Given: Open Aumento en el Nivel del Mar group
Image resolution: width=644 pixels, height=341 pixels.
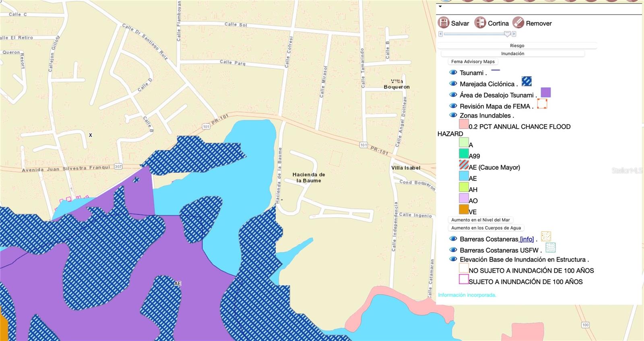Looking at the screenshot, I should click(x=480, y=220).
